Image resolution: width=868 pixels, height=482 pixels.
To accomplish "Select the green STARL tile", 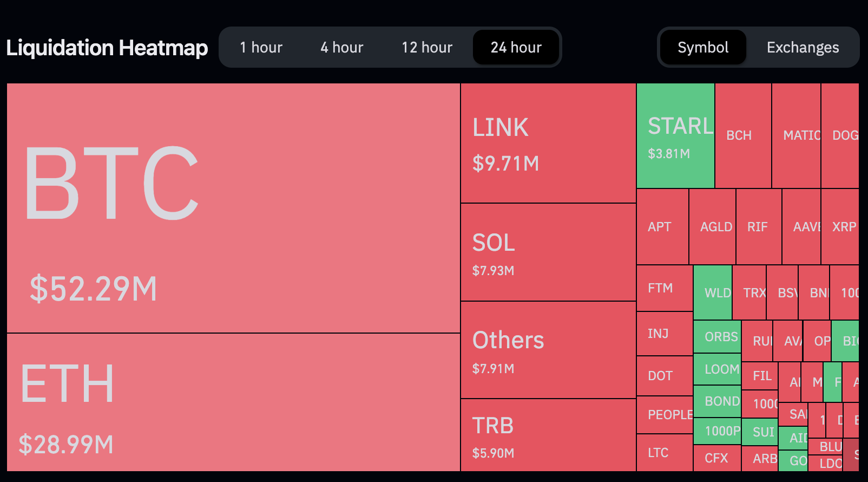I will click(x=675, y=135).
